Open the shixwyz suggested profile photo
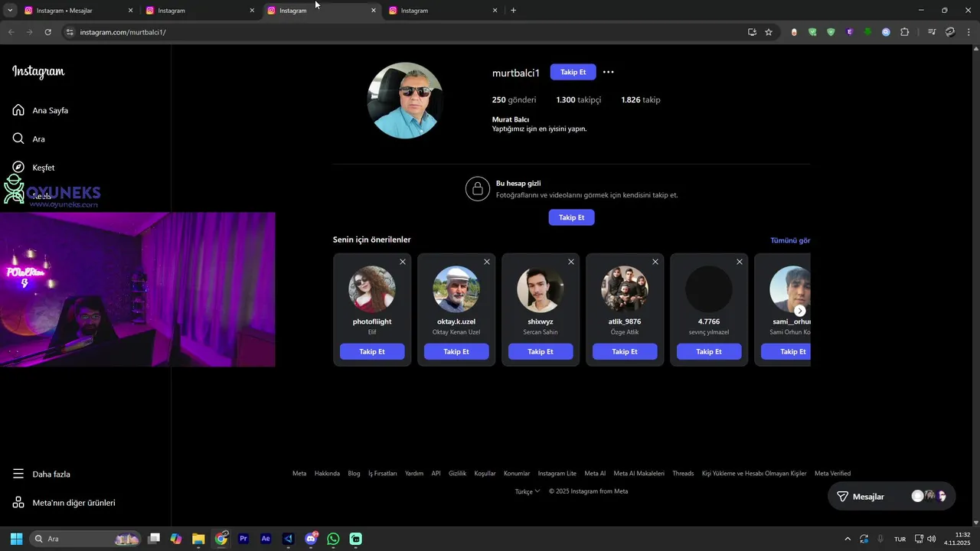This screenshot has height=551, width=980. [541, 289]
